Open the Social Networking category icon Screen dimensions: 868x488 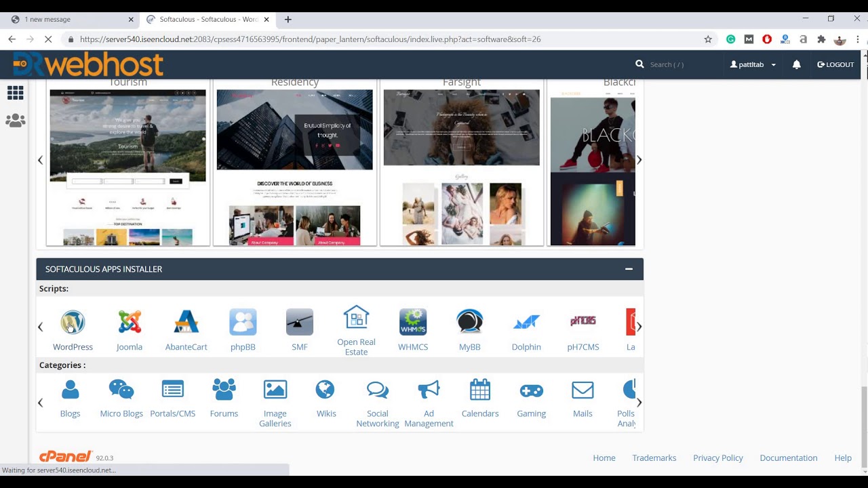tap(378, 390)
